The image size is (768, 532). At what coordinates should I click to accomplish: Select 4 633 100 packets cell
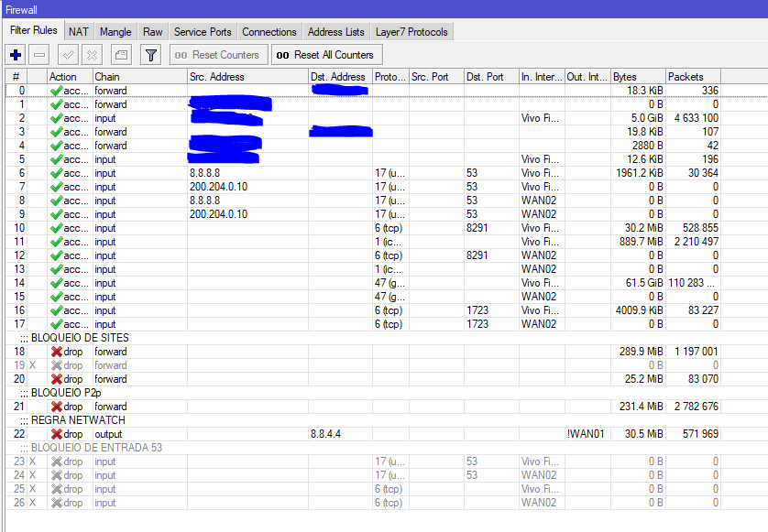coord(693,118)
